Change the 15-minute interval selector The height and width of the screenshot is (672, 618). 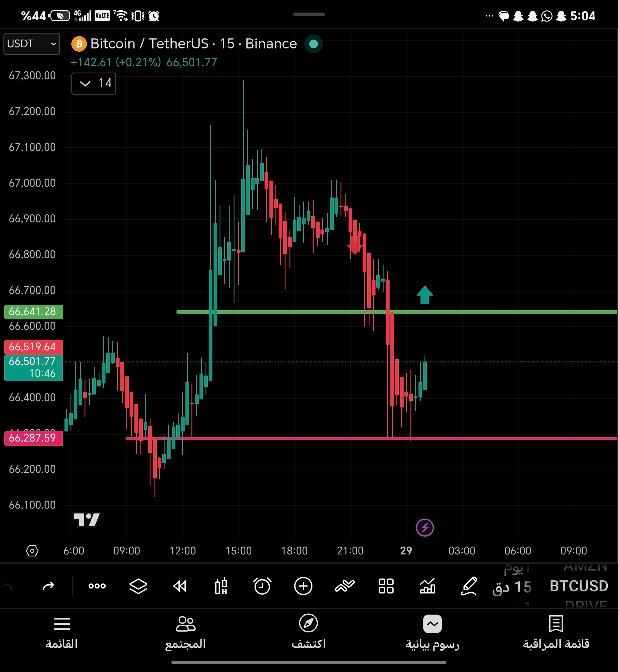(x=512, y=587)
